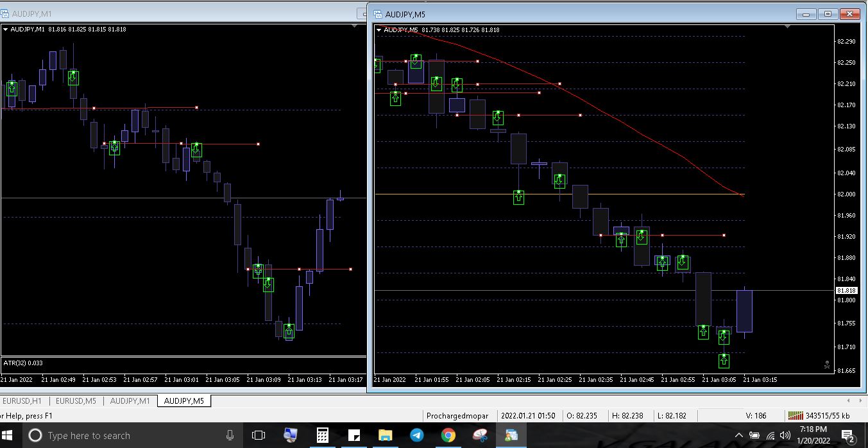868x448 pixels.
Task: Click the Prochargedmopar profile in status bar
Action: click(457, 416)
